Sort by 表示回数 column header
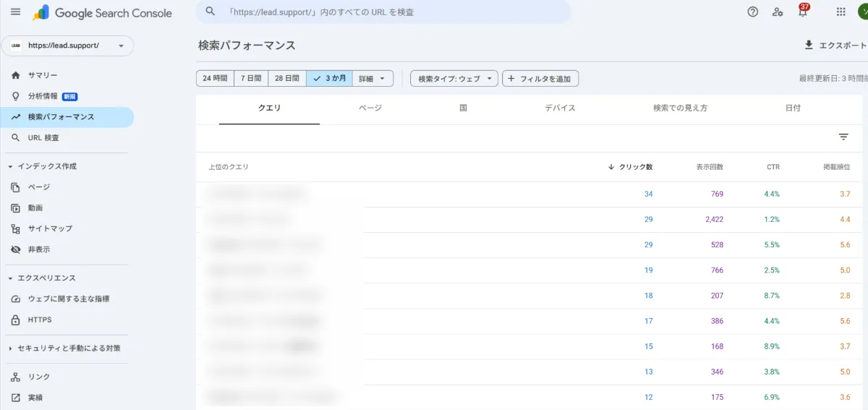The image size is (868, 410). (710, 167)
